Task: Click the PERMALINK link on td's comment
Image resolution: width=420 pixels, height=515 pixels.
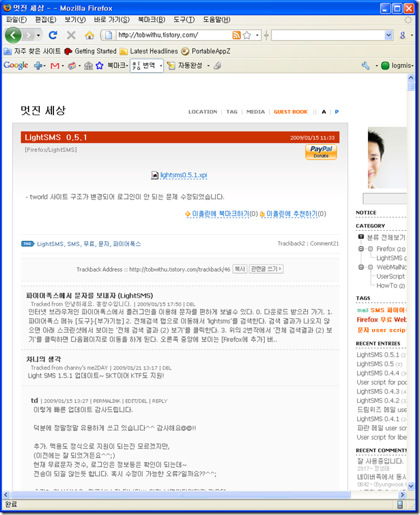Action: click(107, 402)
